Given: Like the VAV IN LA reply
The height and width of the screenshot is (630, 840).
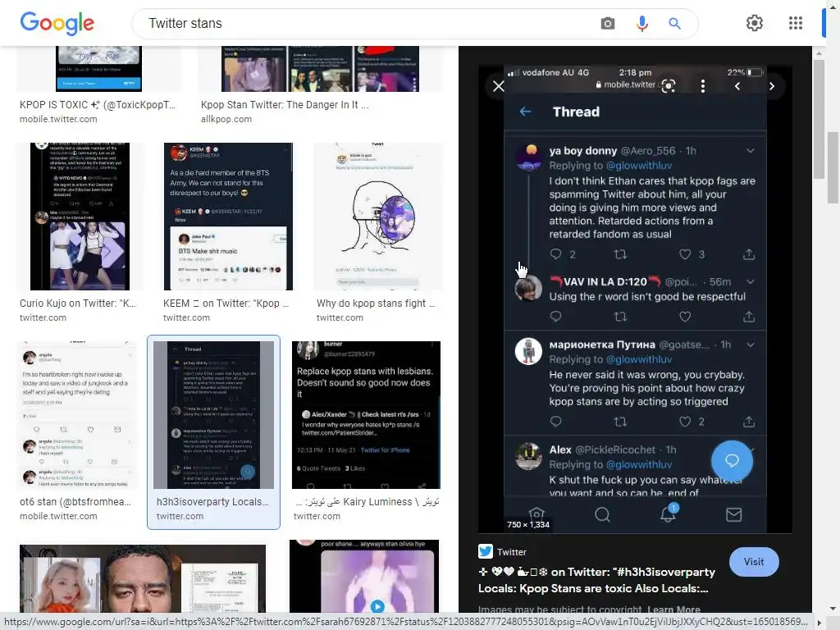Looking at the screenshot, I should (685, 317).
